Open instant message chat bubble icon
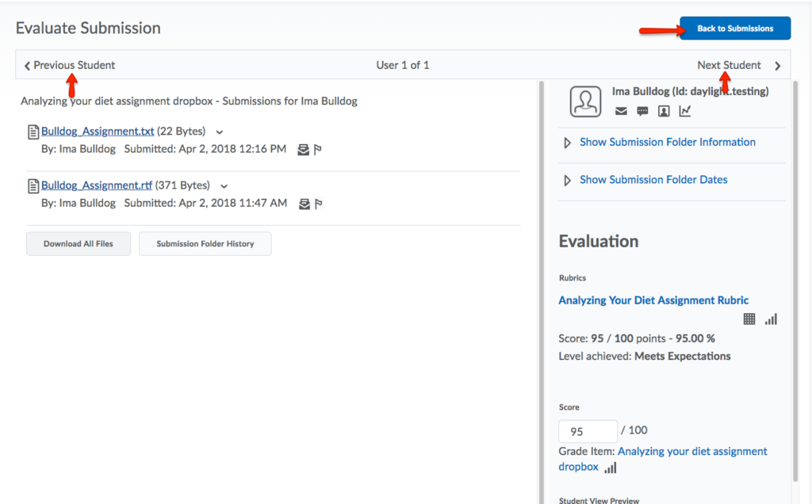The width and height of the screenshot is (812, 504). coord(642,111)
